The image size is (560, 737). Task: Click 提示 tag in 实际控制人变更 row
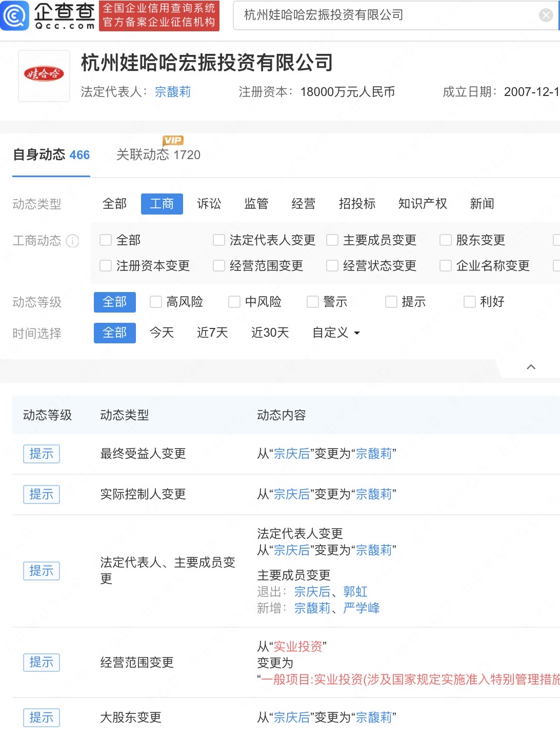coord(42,494)
